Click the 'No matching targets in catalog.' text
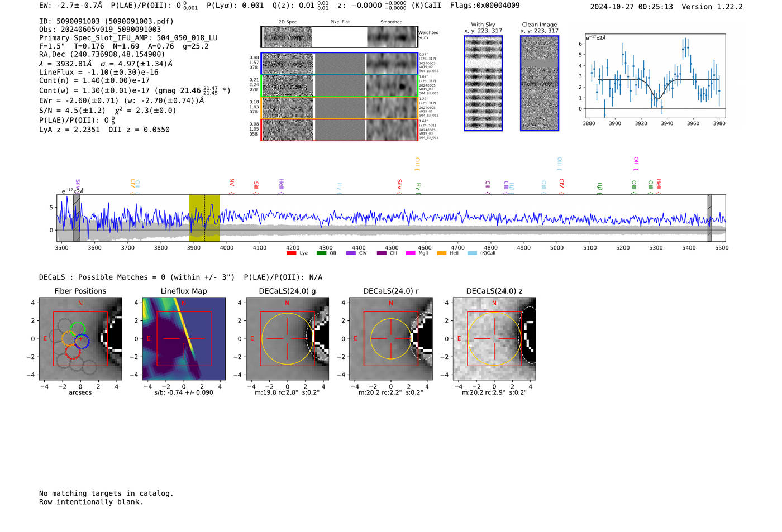Image resolution: width=782 pixels, height=532 pixels. (x=106, y=493)
